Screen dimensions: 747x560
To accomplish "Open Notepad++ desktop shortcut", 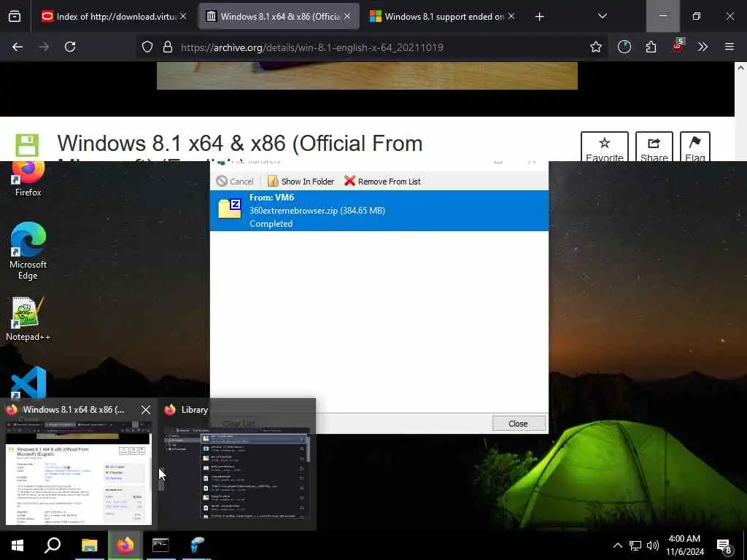I will pyautogui.click(x=28, y=319).
